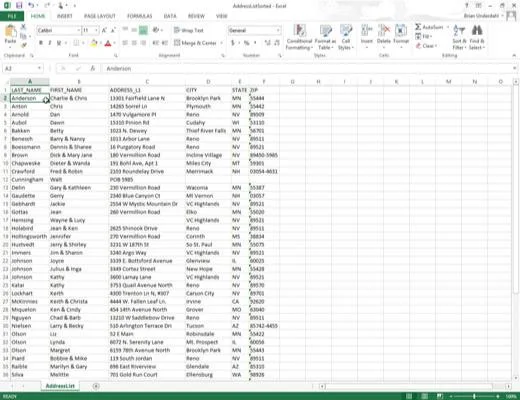Click Merge & Center button
The image size is (520, 400).
click(x=196, y=43)
